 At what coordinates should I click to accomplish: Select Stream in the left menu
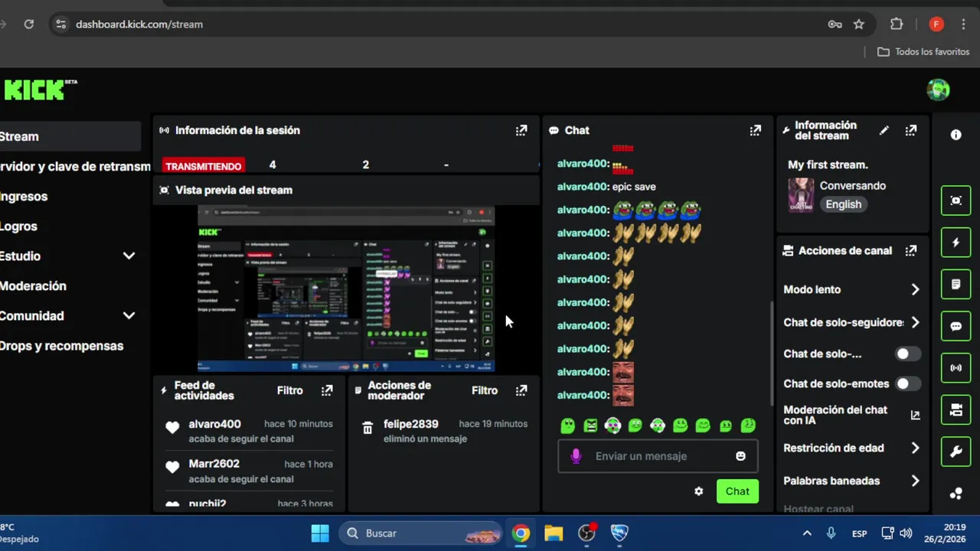(x=70, y=136)
